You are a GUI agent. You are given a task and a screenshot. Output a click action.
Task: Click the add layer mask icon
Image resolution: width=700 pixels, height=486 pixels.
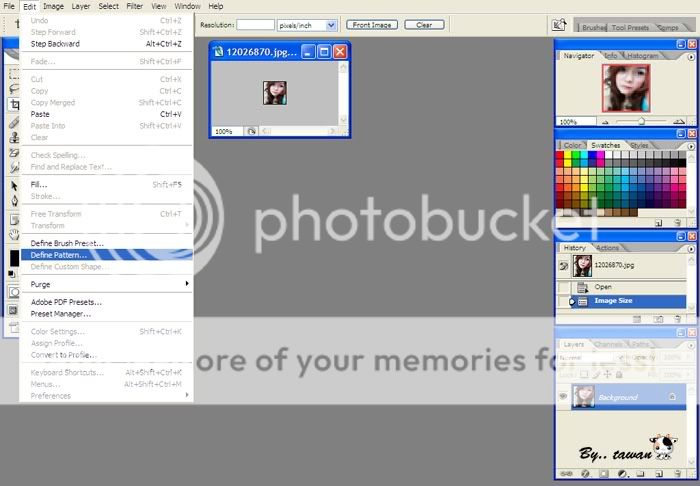(x=603, y=473)
